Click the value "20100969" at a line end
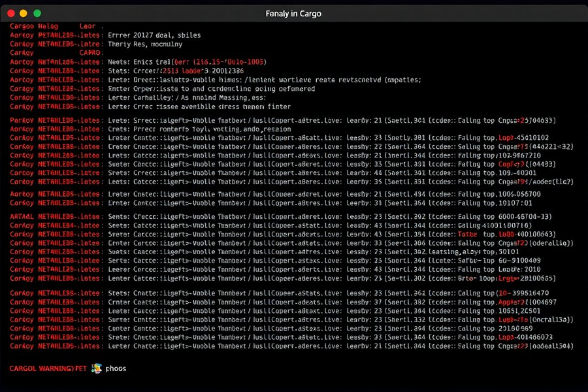The height and width of the screenshot is (392, 588). pos(515,328)
